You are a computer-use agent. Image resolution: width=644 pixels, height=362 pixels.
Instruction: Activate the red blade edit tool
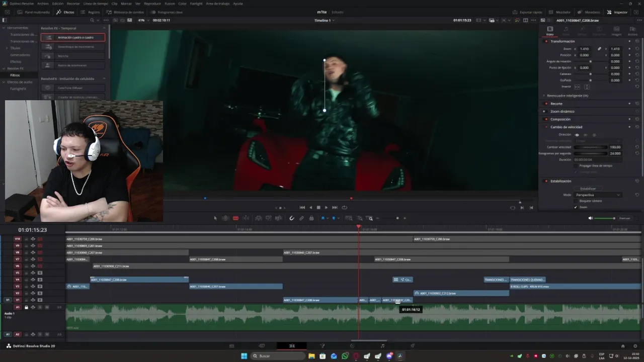[235, 218]
